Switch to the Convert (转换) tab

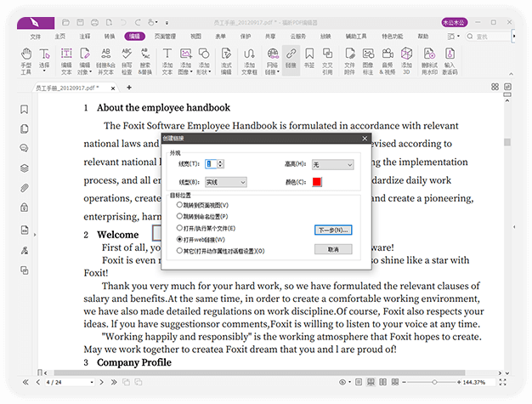coord(110,37)
